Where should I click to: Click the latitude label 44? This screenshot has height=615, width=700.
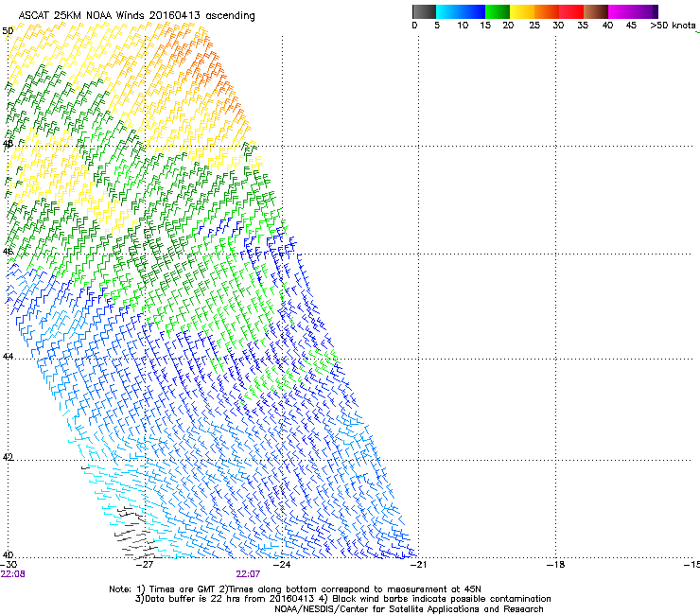coord(8,357)
